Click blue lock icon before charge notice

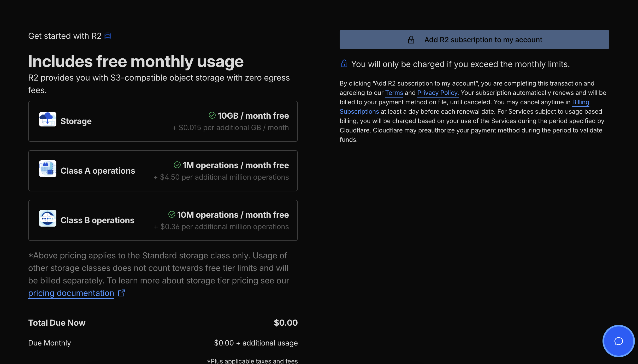tap(344, 64)
